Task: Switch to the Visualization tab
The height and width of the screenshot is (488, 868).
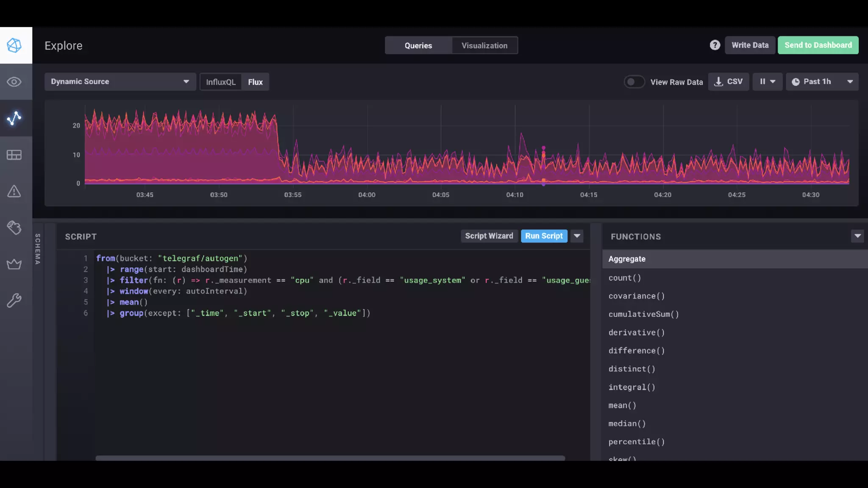Action: (484, 45)
